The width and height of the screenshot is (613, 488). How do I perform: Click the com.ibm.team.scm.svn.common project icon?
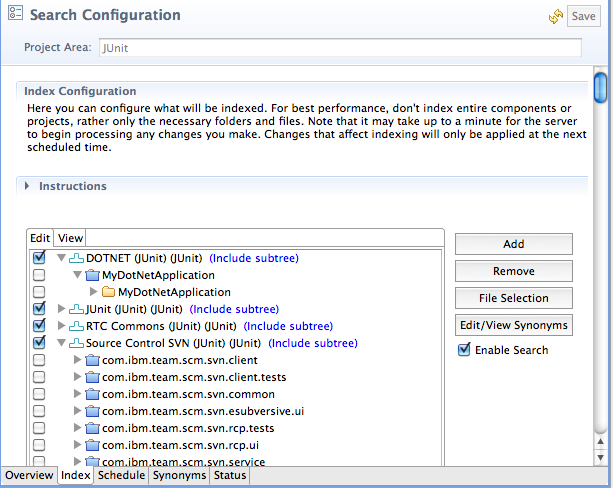92,394
